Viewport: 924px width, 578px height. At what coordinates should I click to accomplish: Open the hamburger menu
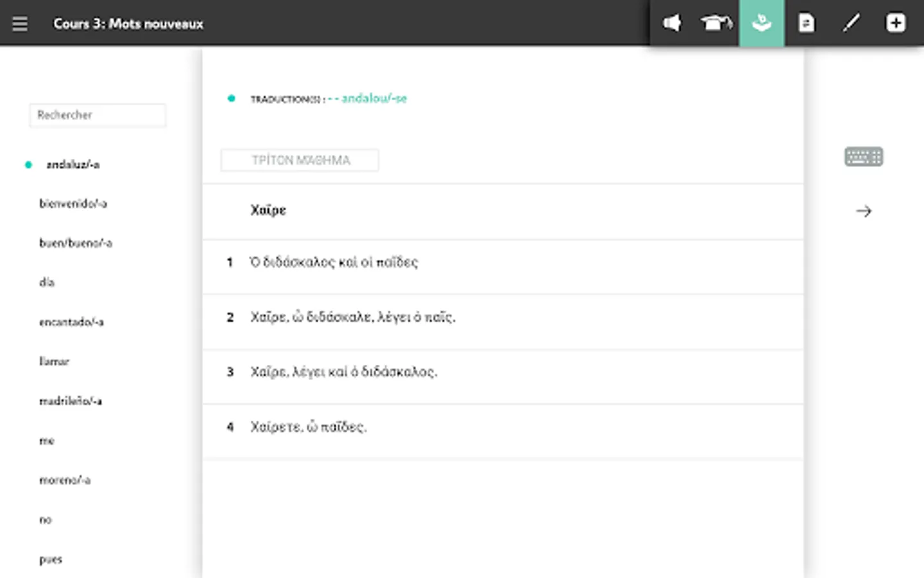20,24
